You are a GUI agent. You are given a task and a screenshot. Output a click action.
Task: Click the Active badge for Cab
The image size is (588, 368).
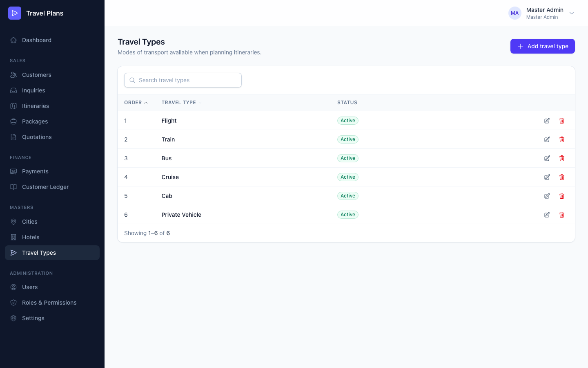[x=348, y=196]
